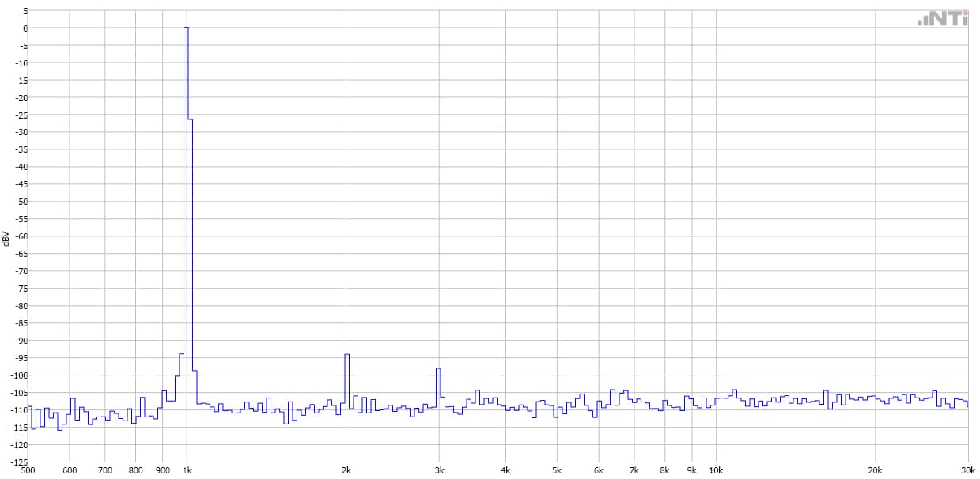Click the "600" frequency axis label
The width and height of the screenshot is (980, 479).
[70, 470]
